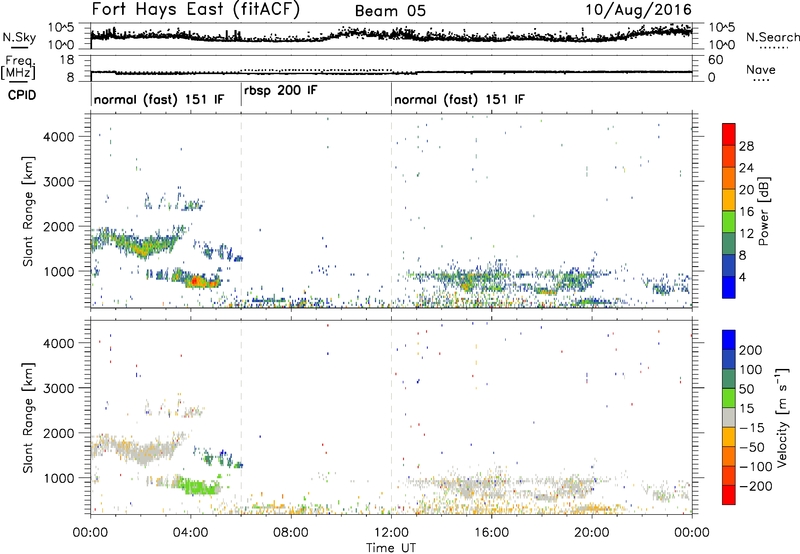Screen dimensions: 800x554
Task: Click the "Power [dB]" colorbar title
Action: [x=763, y=211]
